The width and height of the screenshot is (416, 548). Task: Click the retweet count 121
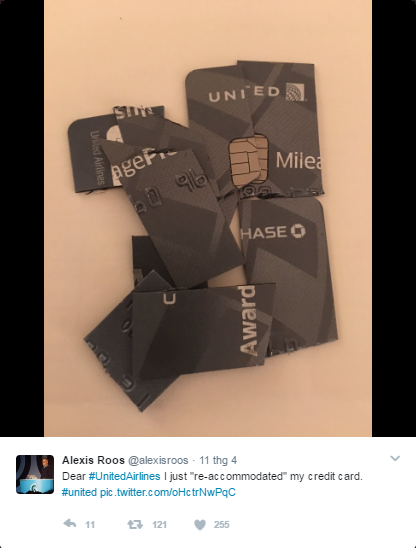click(x=159, y=525)
